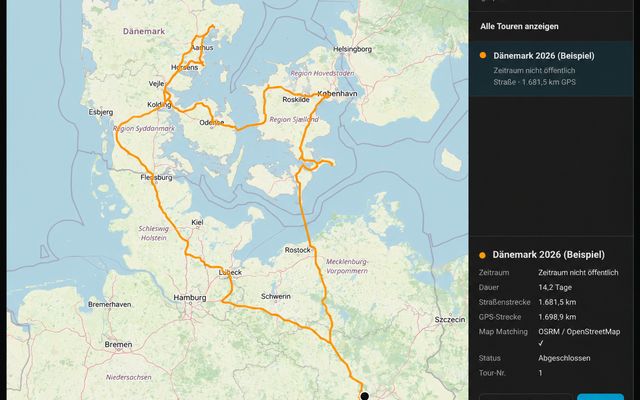This screenshot has height=400, width=640.
Task: Select the Dänemark 2026 tour in the tour list
Action: [x=551, y=69]
